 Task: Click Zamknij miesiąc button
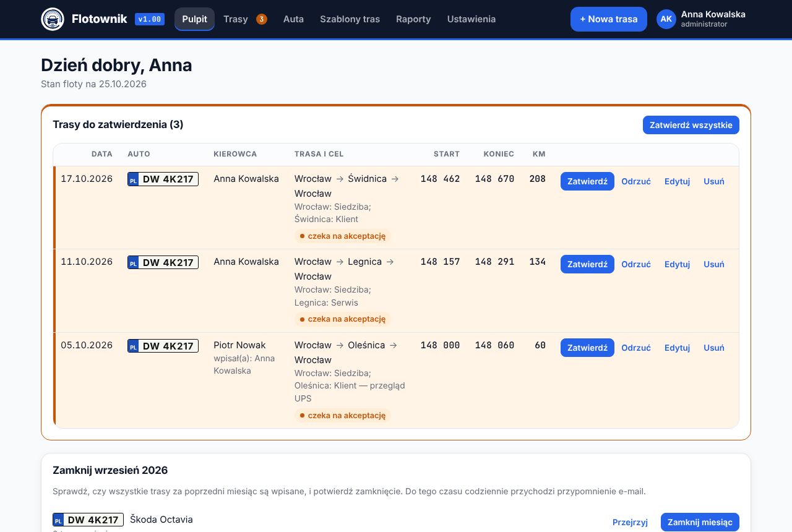(x=700, y=522)
